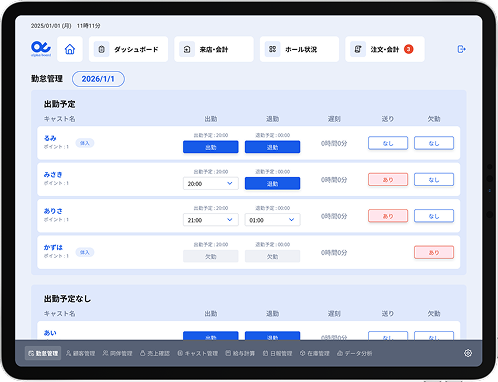Open cast profile link ありさ
This screenshot has height=382, width=498.
click(x=53, y=211)
